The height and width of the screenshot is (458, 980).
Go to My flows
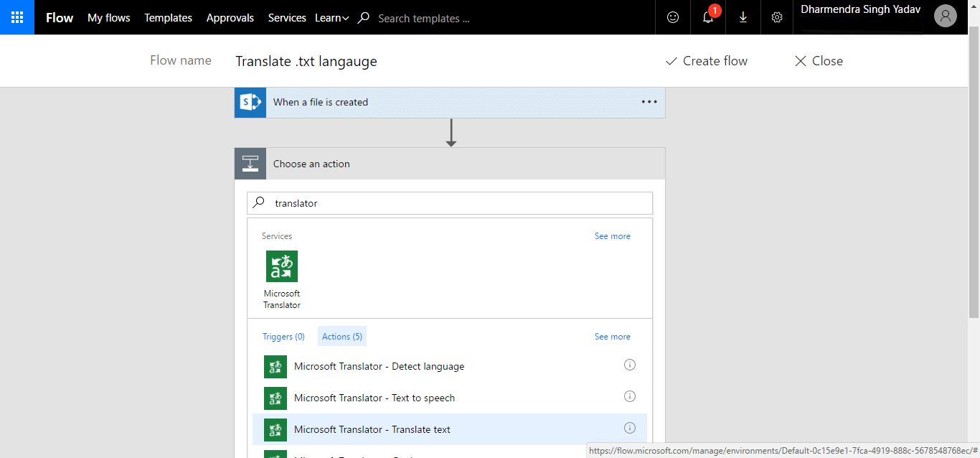click(x=109, y=18)
